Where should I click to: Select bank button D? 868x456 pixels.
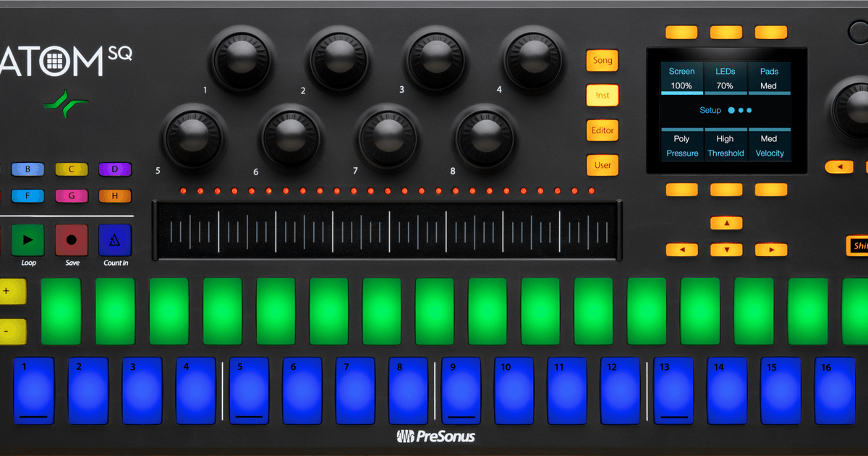[115, 169]
